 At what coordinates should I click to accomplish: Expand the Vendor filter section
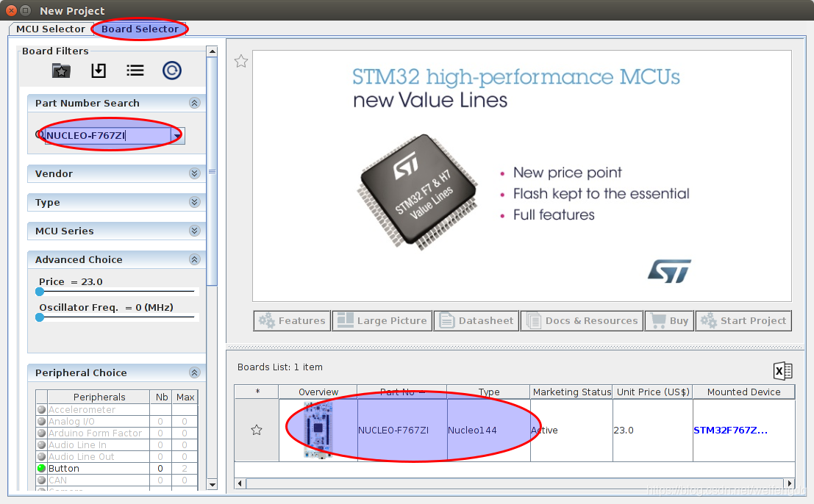point(195,173)
